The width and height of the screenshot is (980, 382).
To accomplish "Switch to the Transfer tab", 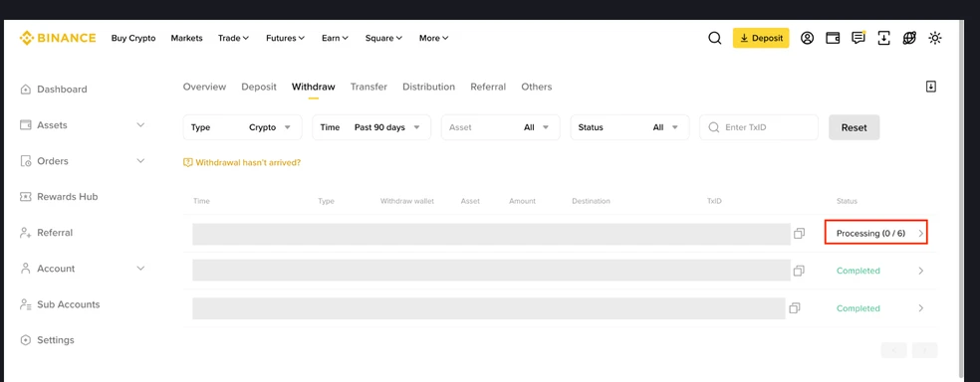I will pyautogui.click(x=368, y=87).
